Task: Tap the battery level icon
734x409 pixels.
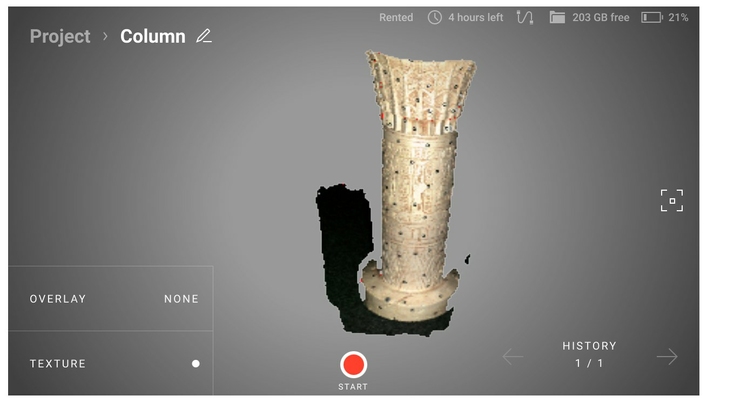Action: click(x=652, y=18)
